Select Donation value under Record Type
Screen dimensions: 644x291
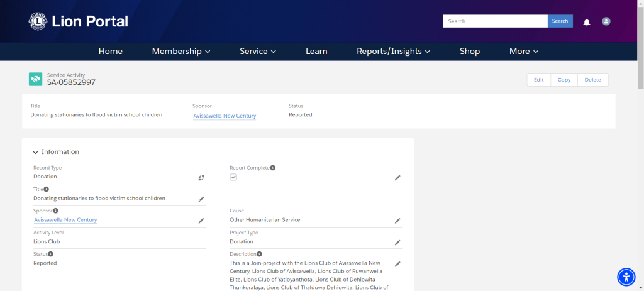[45, 177]
